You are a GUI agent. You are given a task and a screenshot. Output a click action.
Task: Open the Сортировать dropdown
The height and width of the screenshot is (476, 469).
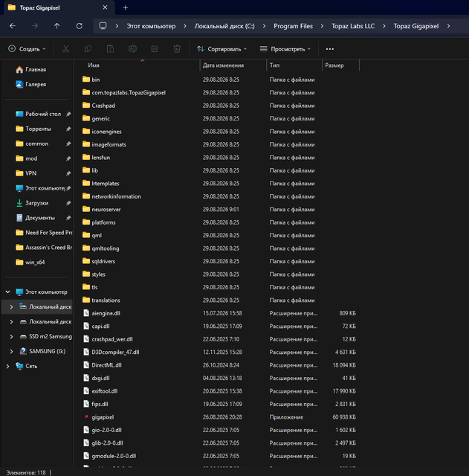(x=221, y=49)
